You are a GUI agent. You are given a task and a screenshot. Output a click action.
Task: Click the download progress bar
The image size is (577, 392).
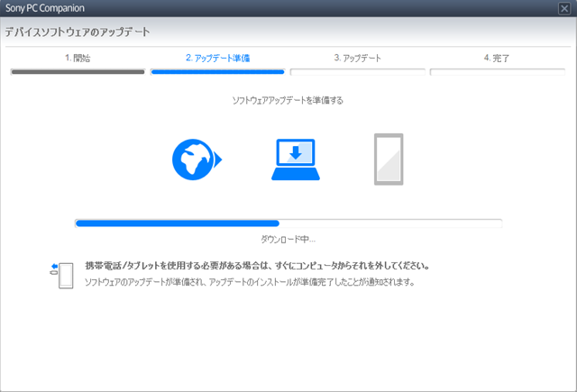(288, 223)
